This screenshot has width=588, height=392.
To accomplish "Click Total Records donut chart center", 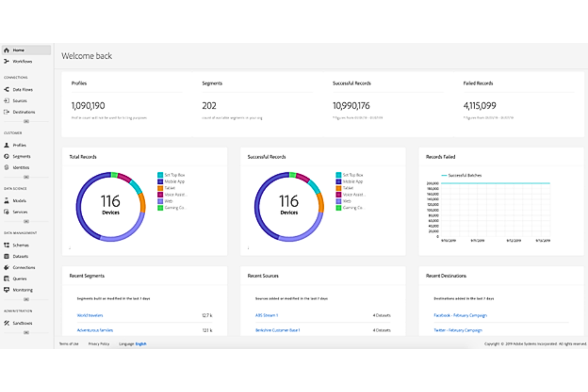I will pyautogui.click(x=110, y=206).
